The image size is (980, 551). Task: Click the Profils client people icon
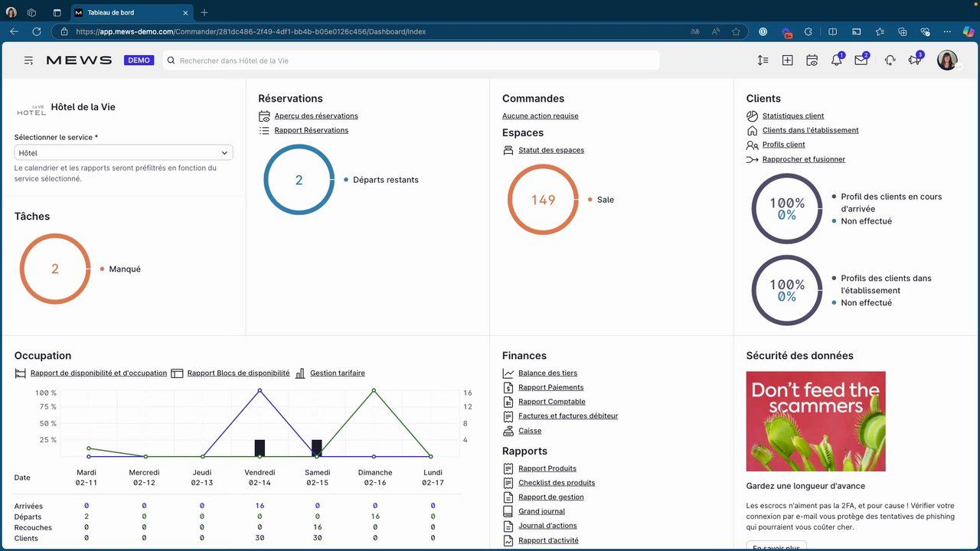pyautogui.click(x=752, y=145)
